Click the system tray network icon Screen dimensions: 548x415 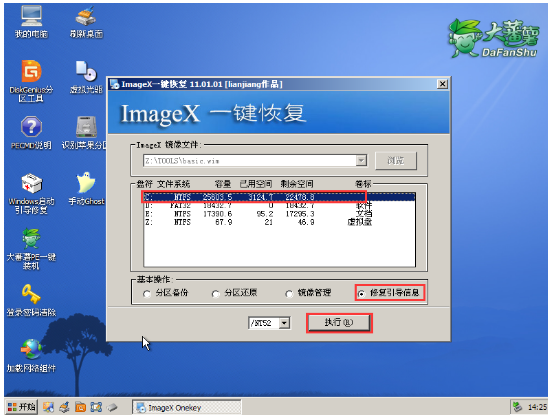click(518, 407)
